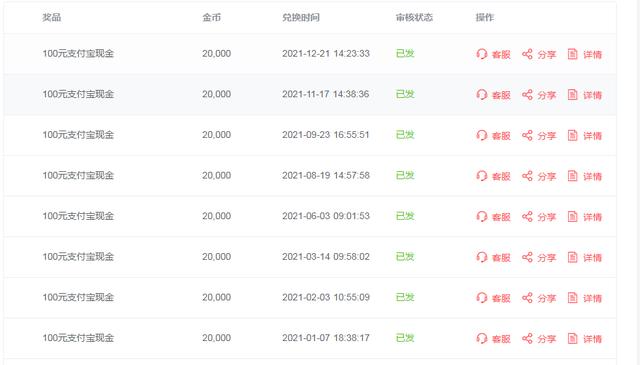Click the 已发 status in 2021-02-03 row

[x=405, y=297]
